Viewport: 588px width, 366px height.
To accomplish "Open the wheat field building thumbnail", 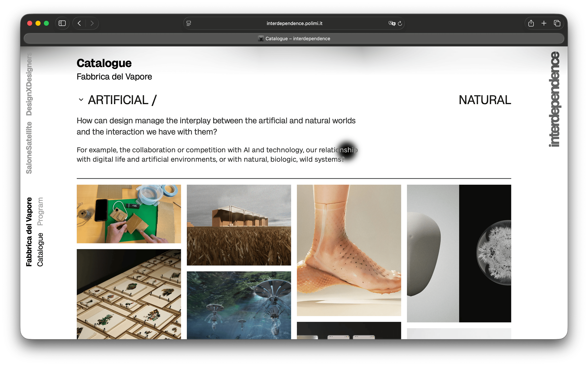I will (239, 225).
